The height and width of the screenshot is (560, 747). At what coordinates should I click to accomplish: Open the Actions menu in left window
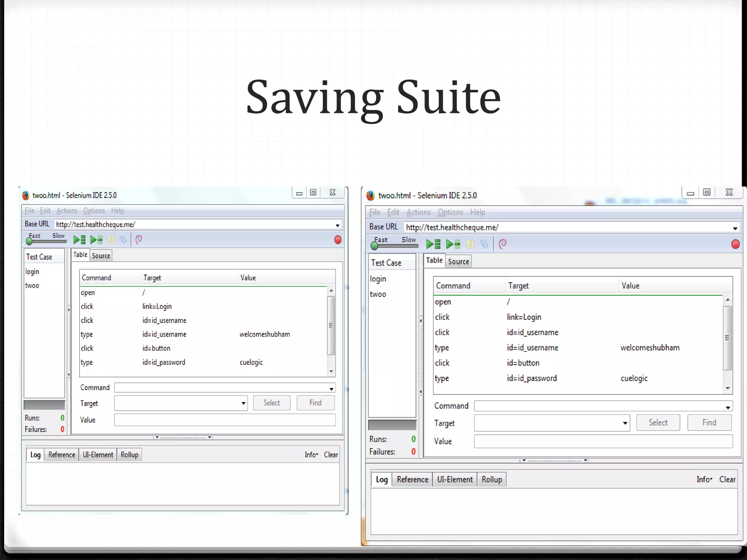(x=67, y=210)
